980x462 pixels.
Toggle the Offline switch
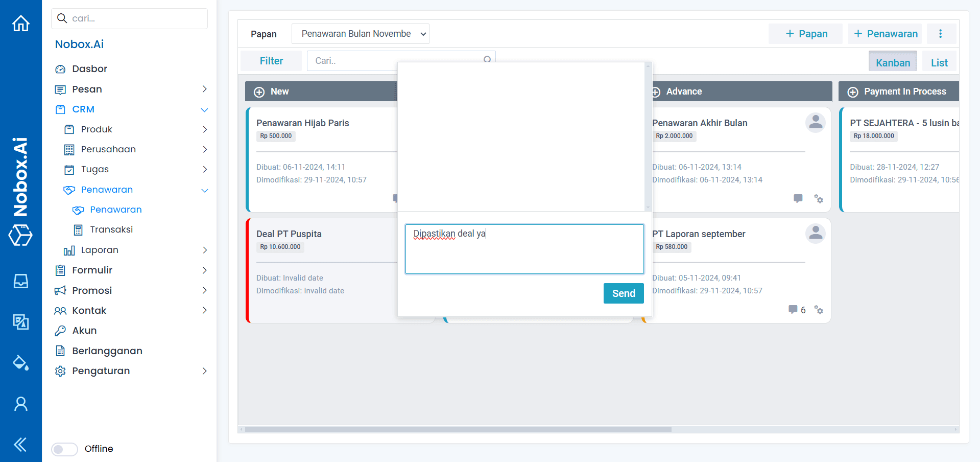click(64, 449)
